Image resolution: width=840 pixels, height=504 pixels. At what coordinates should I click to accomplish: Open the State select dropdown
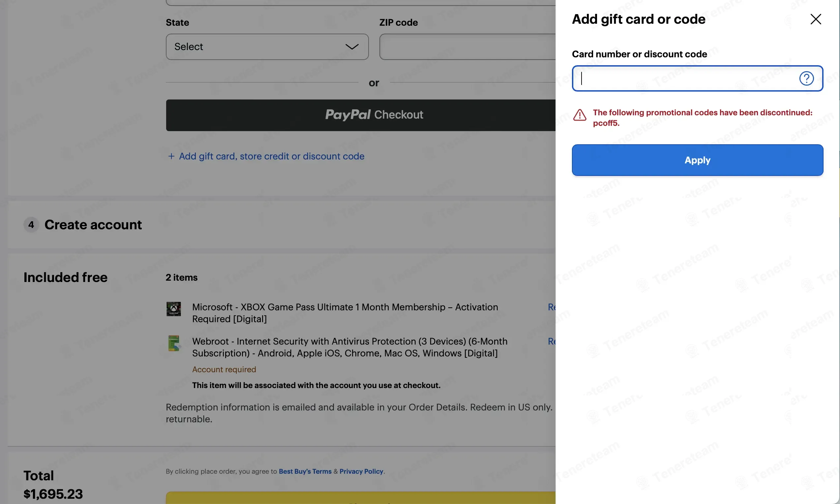point(267,46)
